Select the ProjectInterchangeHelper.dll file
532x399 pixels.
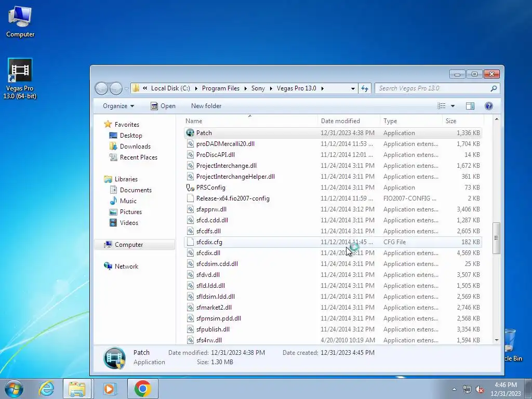click(x=332, y=177)
